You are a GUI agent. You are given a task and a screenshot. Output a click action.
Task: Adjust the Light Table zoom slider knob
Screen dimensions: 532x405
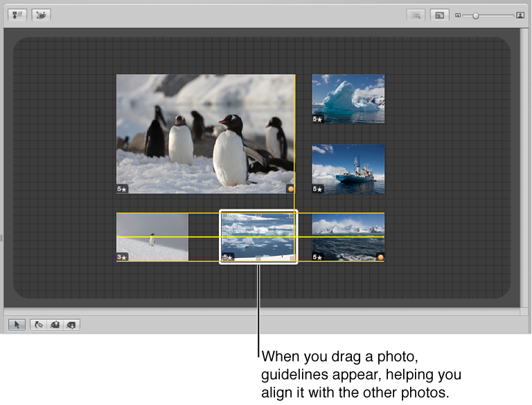(x=476, y=16)
